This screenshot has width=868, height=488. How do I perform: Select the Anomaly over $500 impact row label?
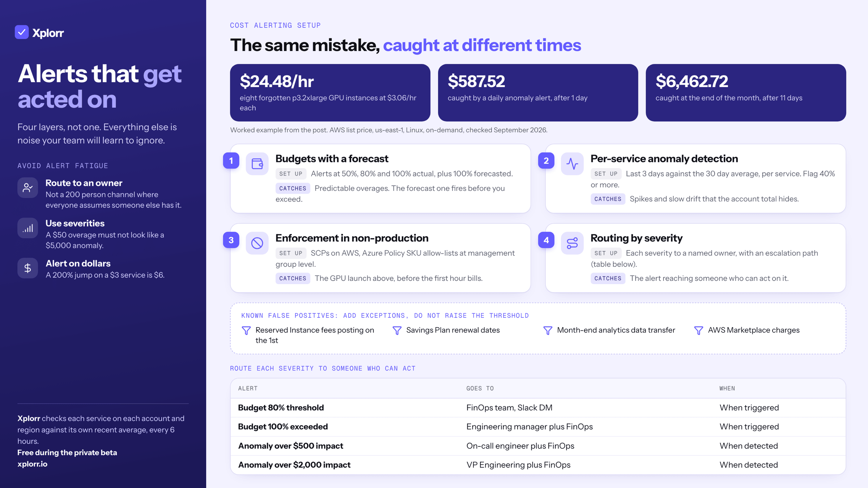click(x=290, y=446)
